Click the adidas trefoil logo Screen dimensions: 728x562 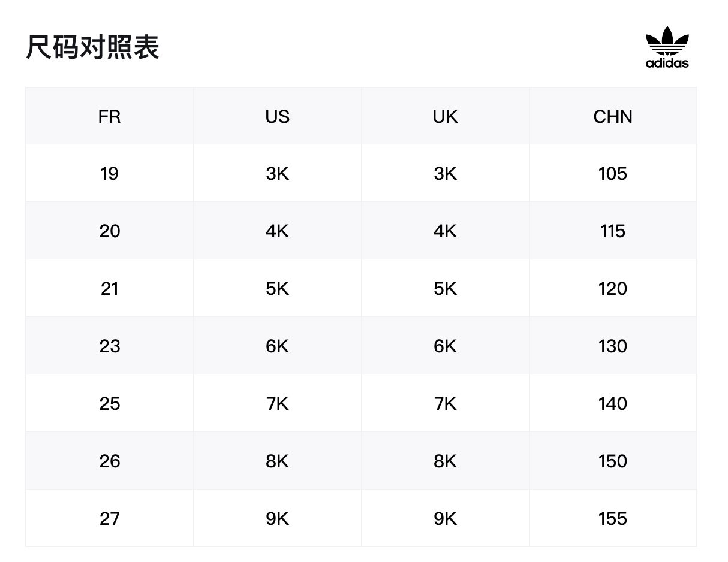(x=667, y=47)
